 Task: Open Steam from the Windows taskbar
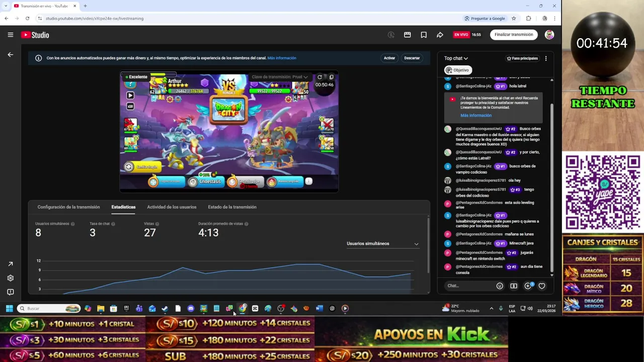[x=165, y=308]
